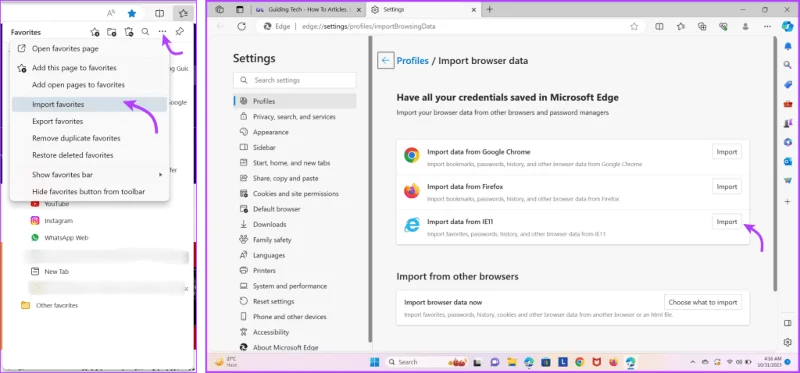Expand Show favorites bar submenu
The width and height of the screenshot is (800, 373).
coord(90,175)
